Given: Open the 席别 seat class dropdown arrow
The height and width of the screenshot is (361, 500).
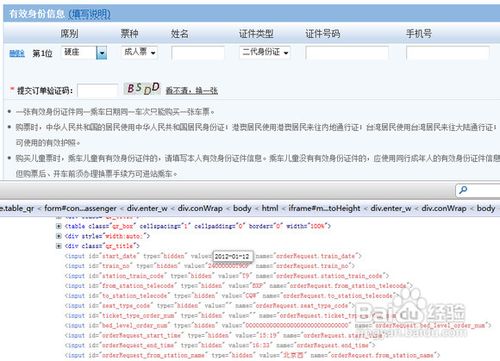Looking at the screenshot, I should tap(102, 53).
